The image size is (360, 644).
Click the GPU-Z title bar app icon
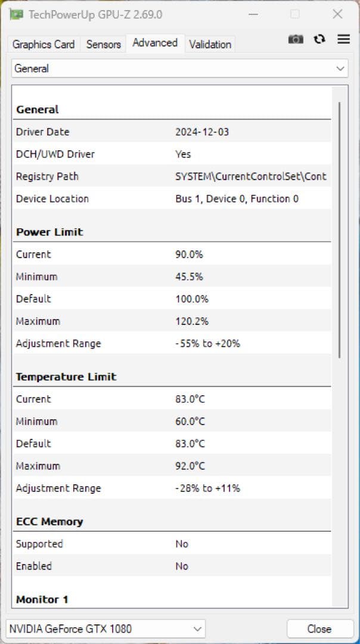(x=17, y=14)
